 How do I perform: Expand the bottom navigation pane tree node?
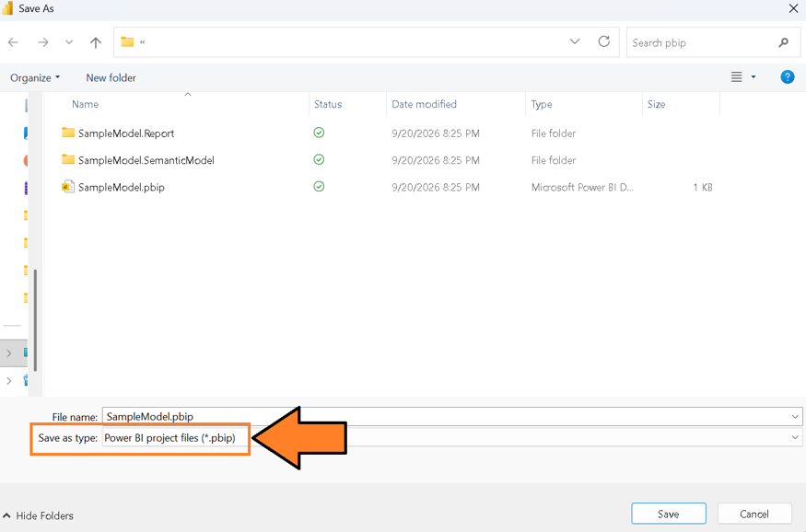[x=8, y=380]
